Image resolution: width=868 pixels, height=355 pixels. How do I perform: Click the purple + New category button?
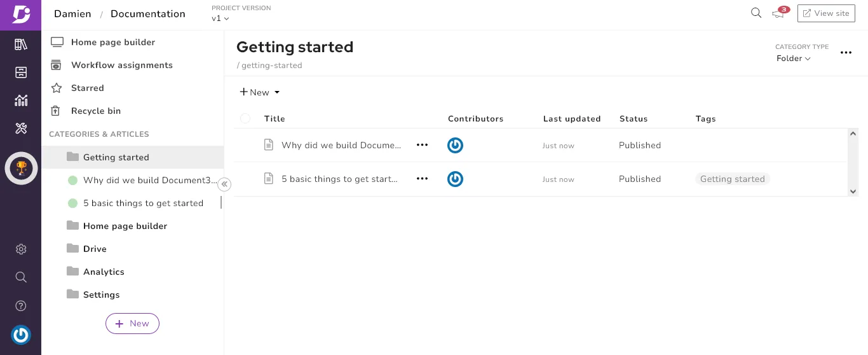coord(132,323)
